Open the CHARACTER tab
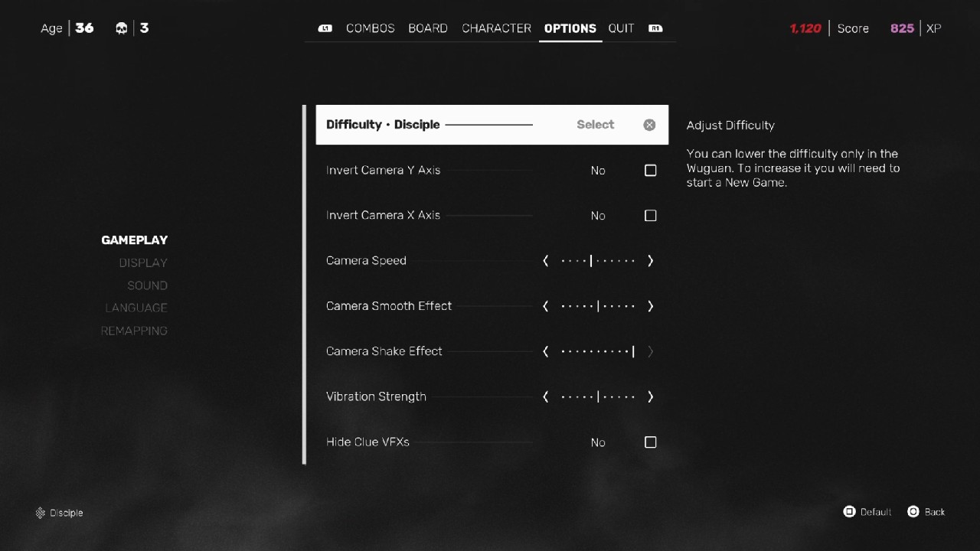The image size is (980, 551). point(496,28)
